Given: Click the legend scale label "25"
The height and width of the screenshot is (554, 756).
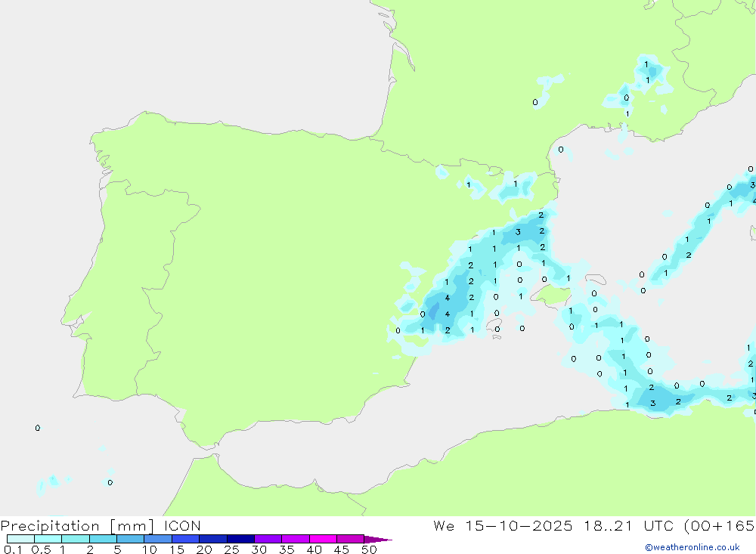Looking at the screenshot, I should point(232,549).
